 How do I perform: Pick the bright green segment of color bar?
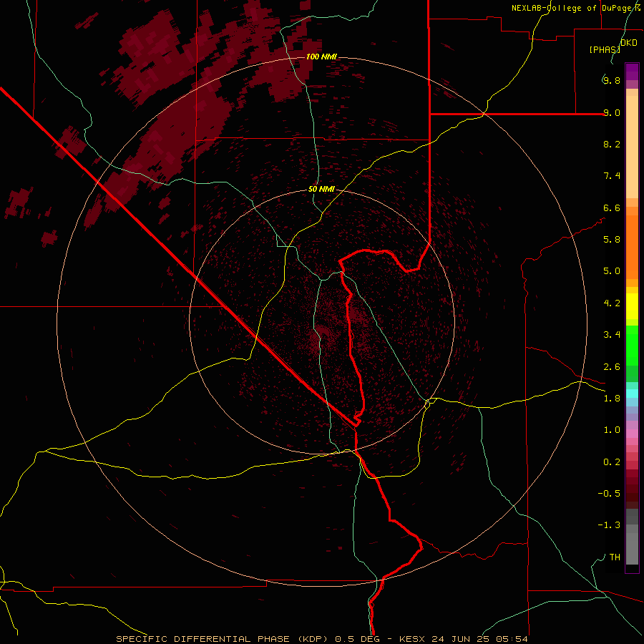pyautogui.click(x=632, y=346)
